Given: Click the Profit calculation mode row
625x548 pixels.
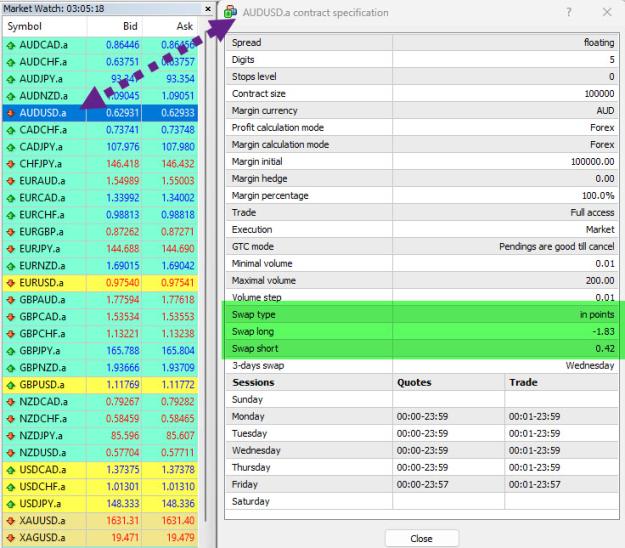Looking at the screenshot, I should (422, 128).
